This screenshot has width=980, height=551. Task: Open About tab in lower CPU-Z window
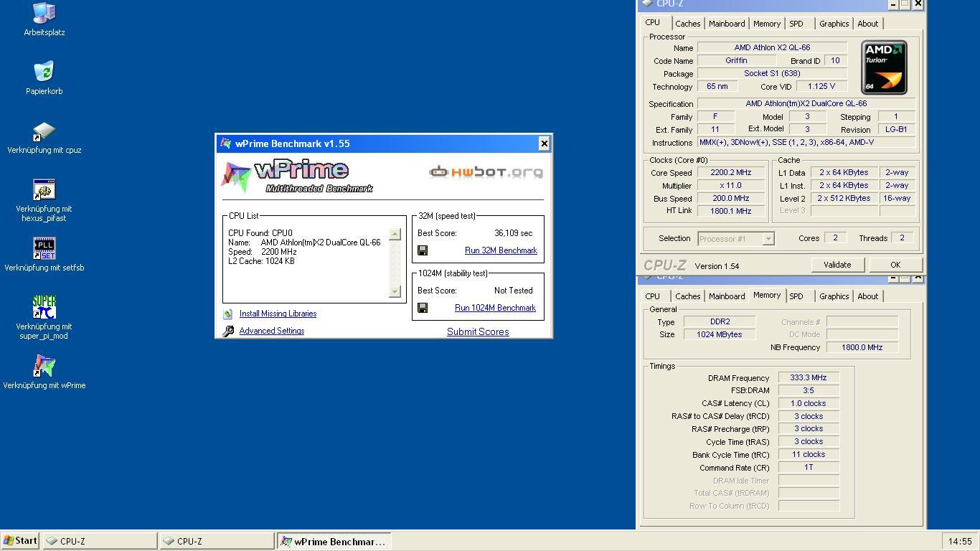coord(868,296)
